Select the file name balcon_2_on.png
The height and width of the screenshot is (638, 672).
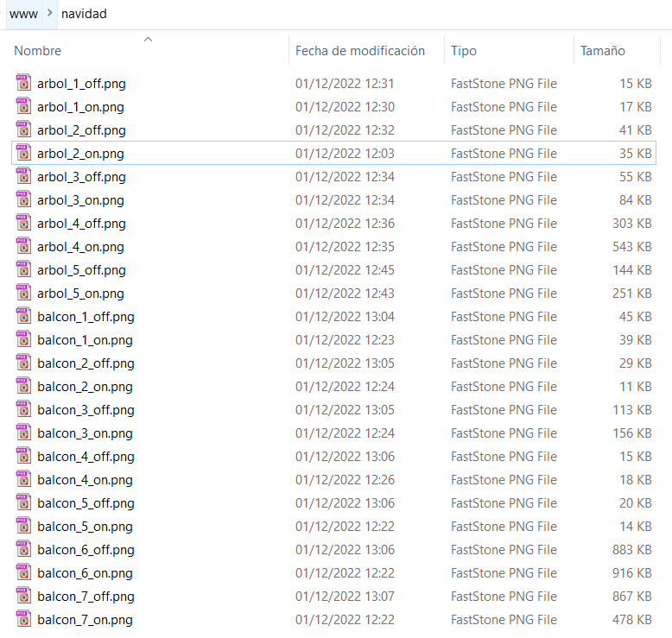pyautogui.click(x=85, y=387)
